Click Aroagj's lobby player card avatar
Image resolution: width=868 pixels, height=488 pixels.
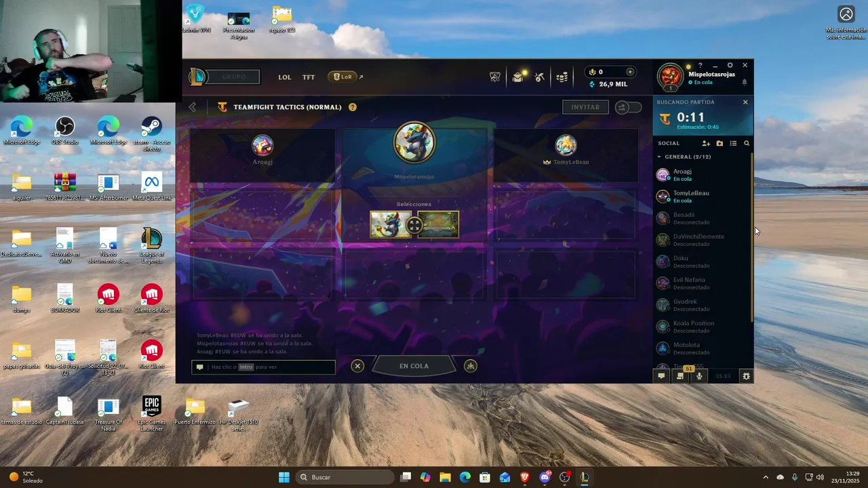[262, 145]
